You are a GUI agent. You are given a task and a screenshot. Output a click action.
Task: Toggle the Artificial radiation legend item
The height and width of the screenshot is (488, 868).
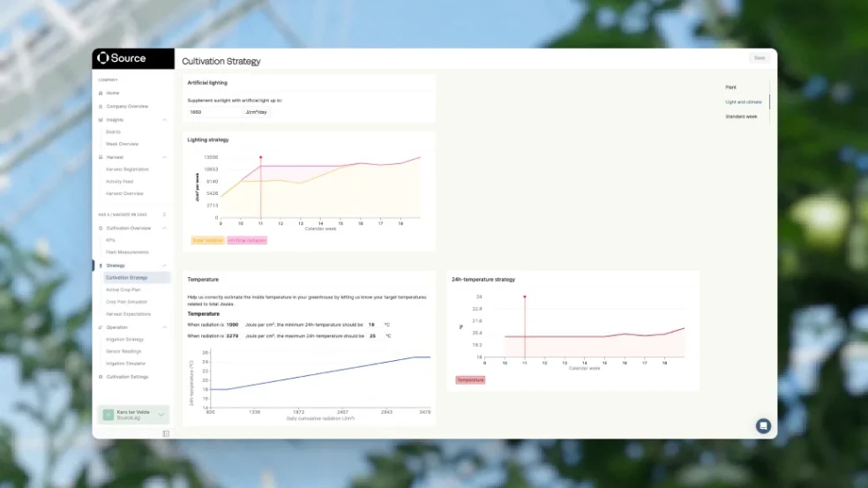click(247, 240)
